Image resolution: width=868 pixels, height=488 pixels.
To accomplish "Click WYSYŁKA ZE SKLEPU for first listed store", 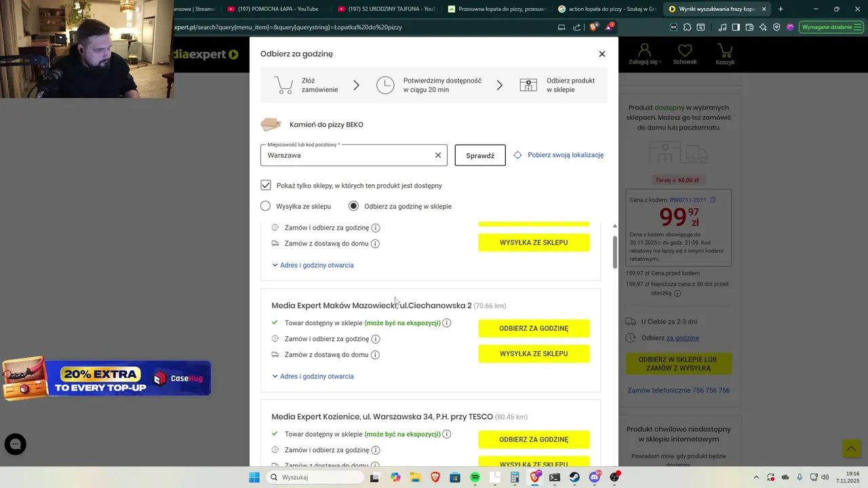I will [534, 243].
